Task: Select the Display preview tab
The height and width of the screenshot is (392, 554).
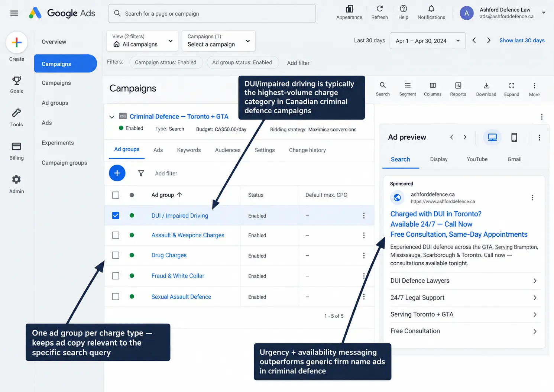Action: click(439, 159)
